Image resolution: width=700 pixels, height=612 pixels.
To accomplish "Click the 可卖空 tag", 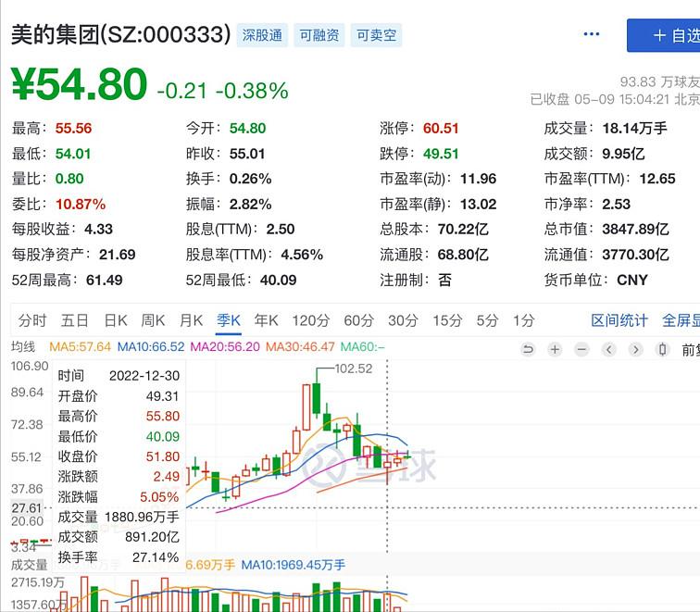I will [x=376, y=35].
